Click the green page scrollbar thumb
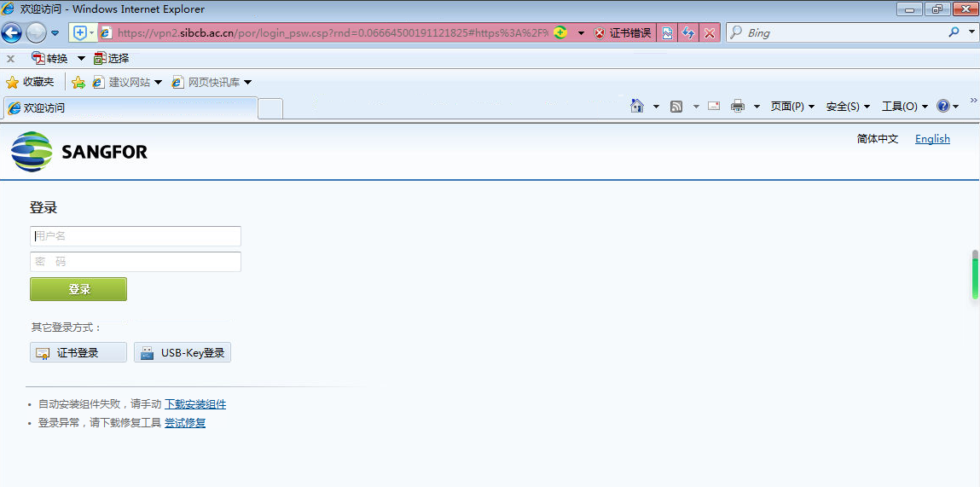The height and width of the screenshot is (487, 980). [975, 276]
